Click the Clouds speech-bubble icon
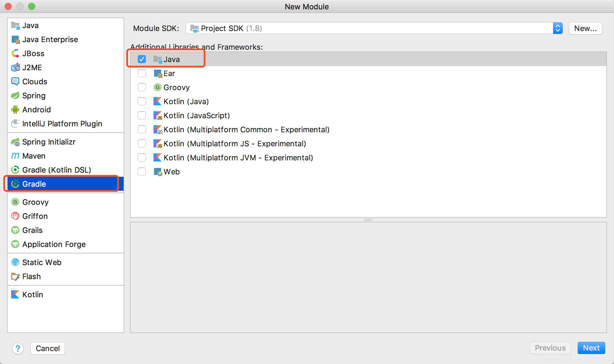 point(15,82)
